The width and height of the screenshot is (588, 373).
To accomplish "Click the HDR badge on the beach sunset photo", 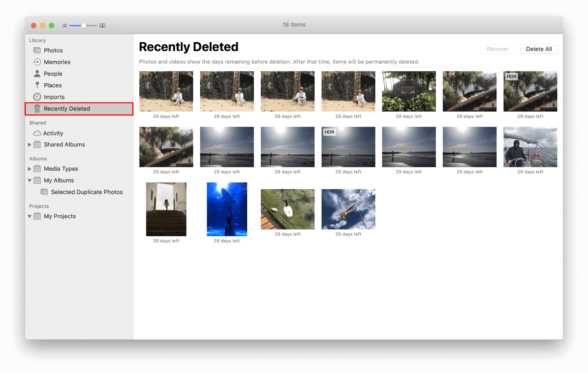I will 329,132.
